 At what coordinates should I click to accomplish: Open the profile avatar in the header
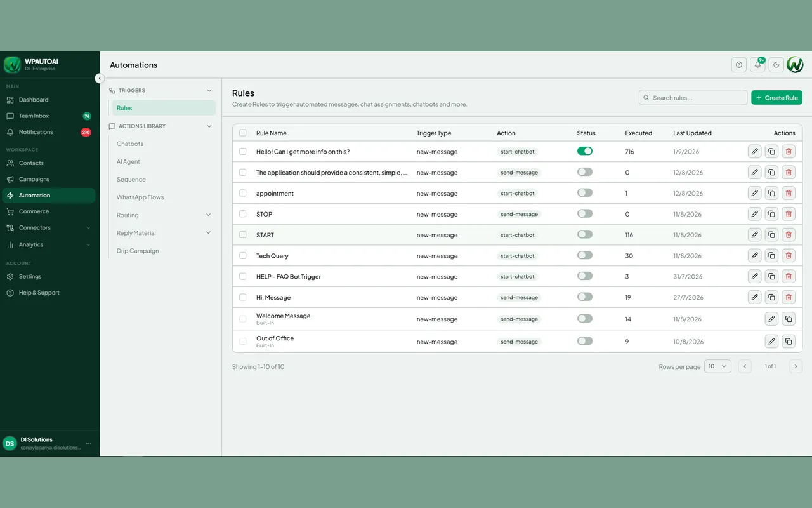coord(795,65)
